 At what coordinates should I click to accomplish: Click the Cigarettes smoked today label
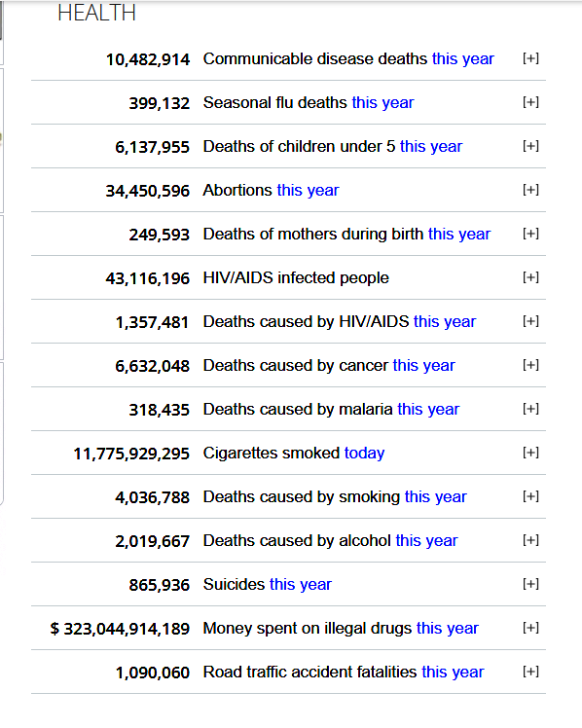[x=294, y=454]
